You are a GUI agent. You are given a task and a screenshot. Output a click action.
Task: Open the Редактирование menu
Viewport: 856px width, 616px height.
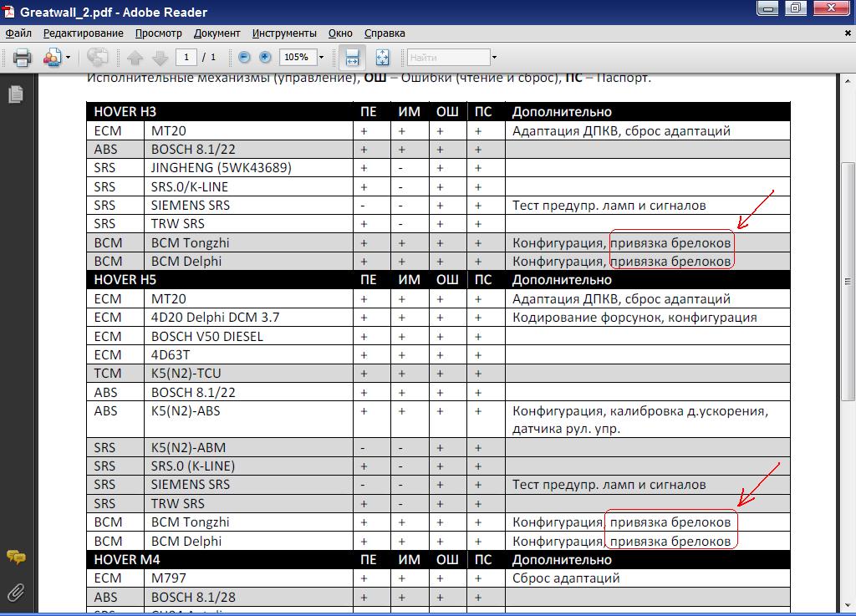point(84,33)
